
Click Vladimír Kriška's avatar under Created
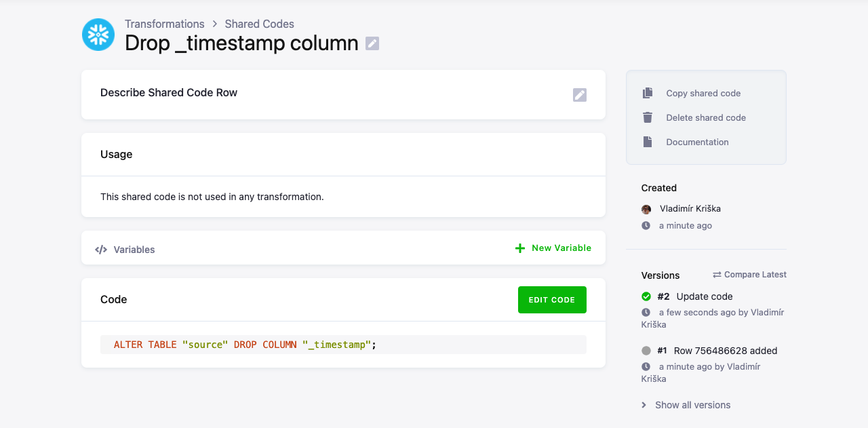point(646,209)
